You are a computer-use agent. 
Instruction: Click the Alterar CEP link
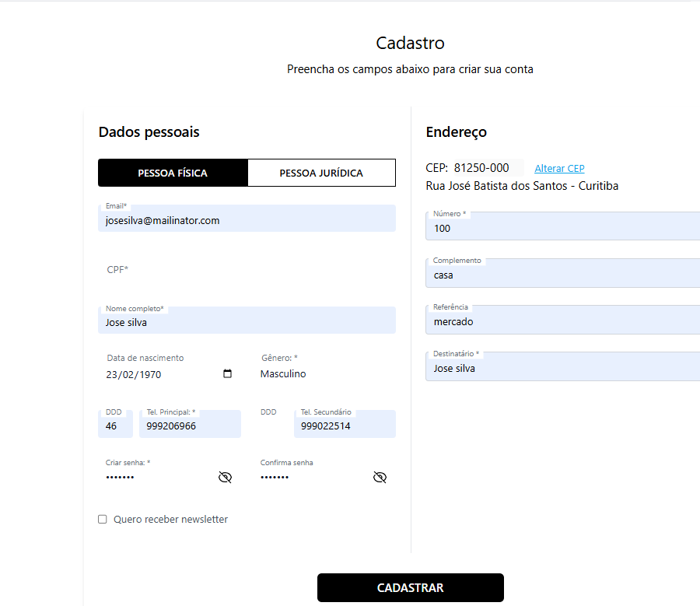[x=559, y=169]
